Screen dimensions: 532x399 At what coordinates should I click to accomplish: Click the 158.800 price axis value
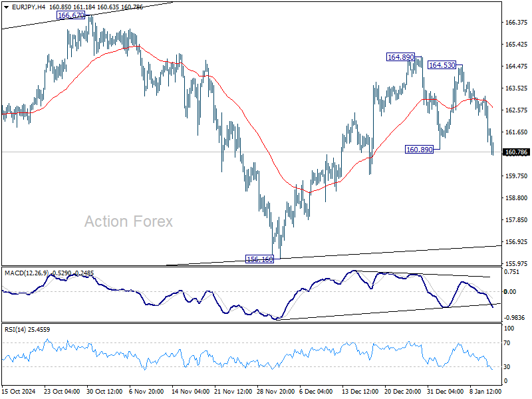[x=516, y=198]
